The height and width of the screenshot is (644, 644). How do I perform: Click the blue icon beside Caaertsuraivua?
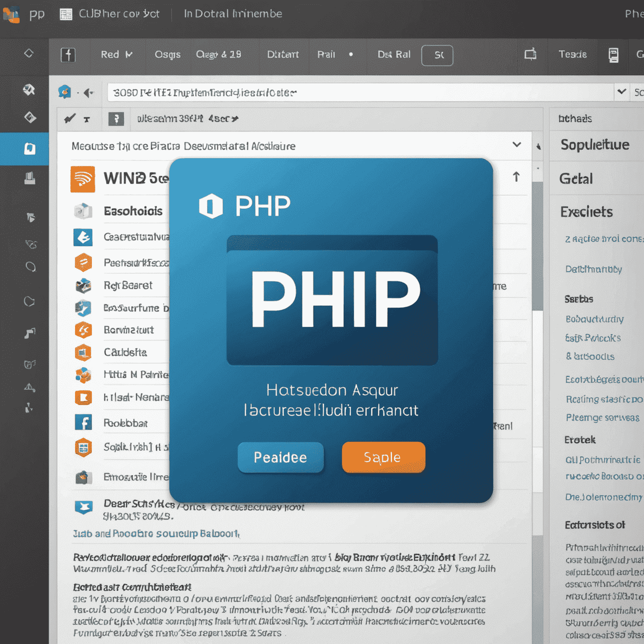(x=83, y=237)
